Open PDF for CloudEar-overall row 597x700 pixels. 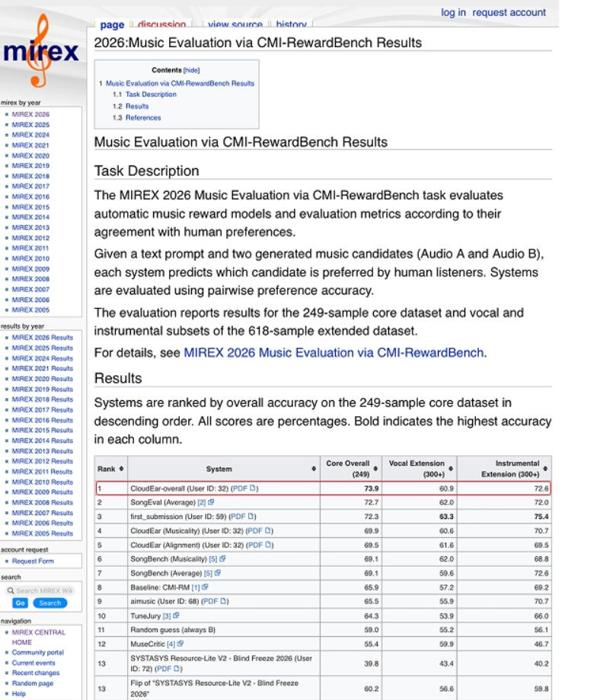click(x=244, y=488)
